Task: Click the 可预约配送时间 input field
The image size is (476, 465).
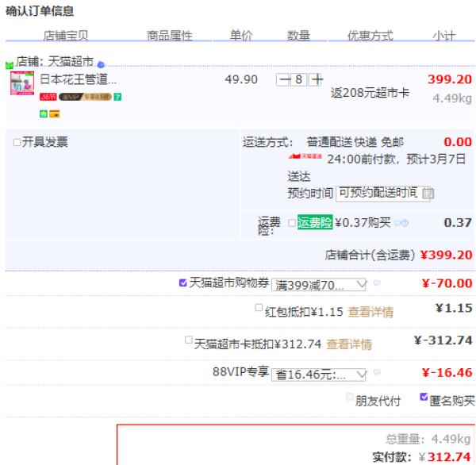Action: point(383,194)
